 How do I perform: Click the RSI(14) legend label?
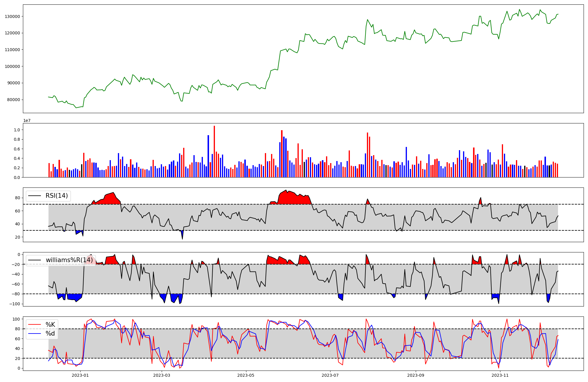pyautogui.click(x=56, y=196)
